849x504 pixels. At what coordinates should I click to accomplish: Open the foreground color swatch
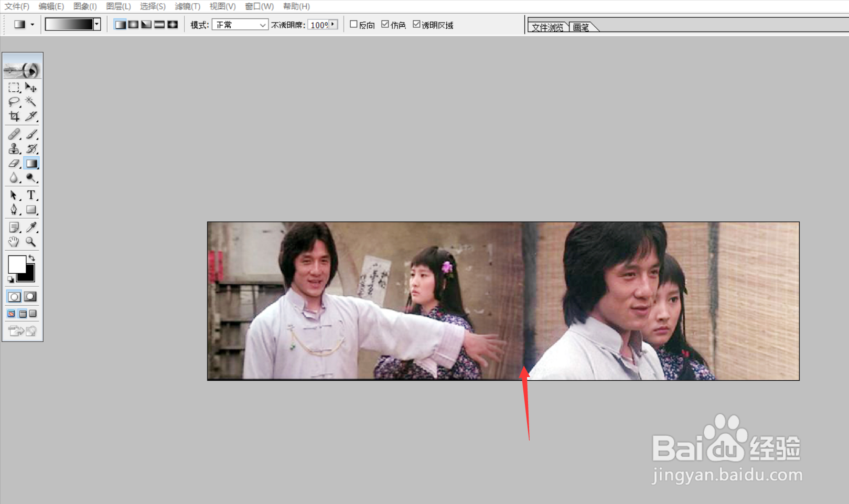tap(16, 264)
